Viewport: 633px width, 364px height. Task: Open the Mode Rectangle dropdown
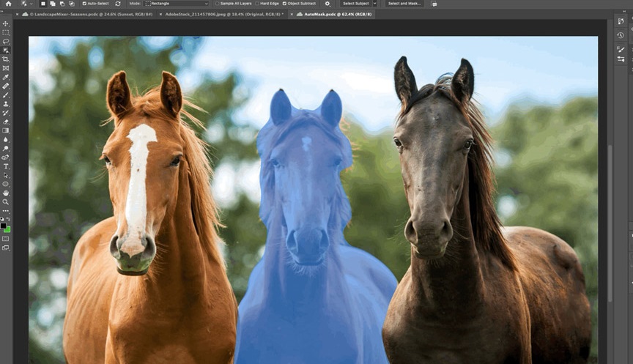tap(177, 4)
